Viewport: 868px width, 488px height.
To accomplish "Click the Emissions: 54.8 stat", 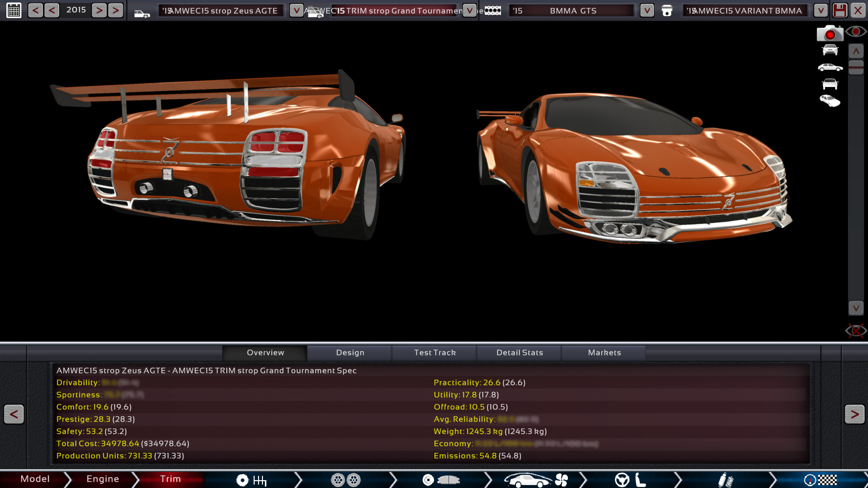I will tap(477, 456).
